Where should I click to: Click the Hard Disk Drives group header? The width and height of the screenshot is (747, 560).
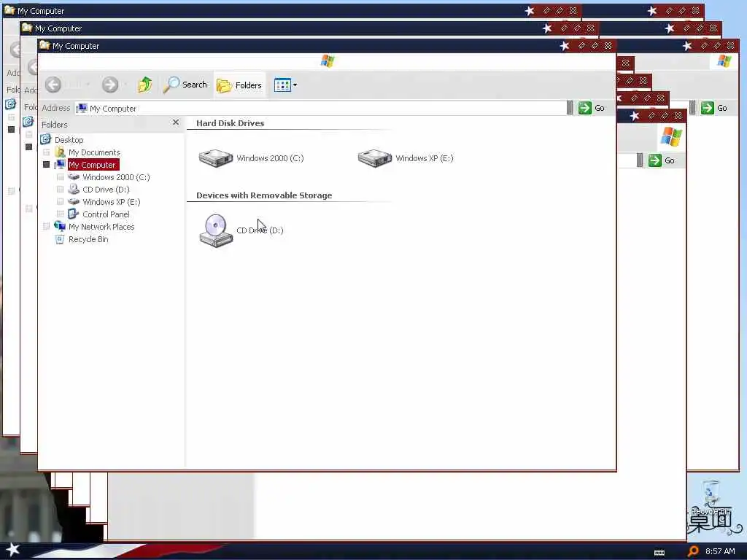click(x=230, y=122)
